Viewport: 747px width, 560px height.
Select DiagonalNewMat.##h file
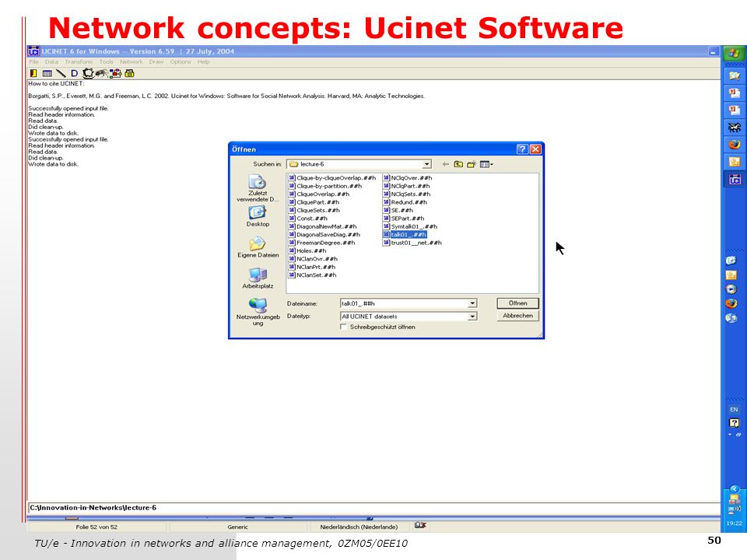point(322,226)
